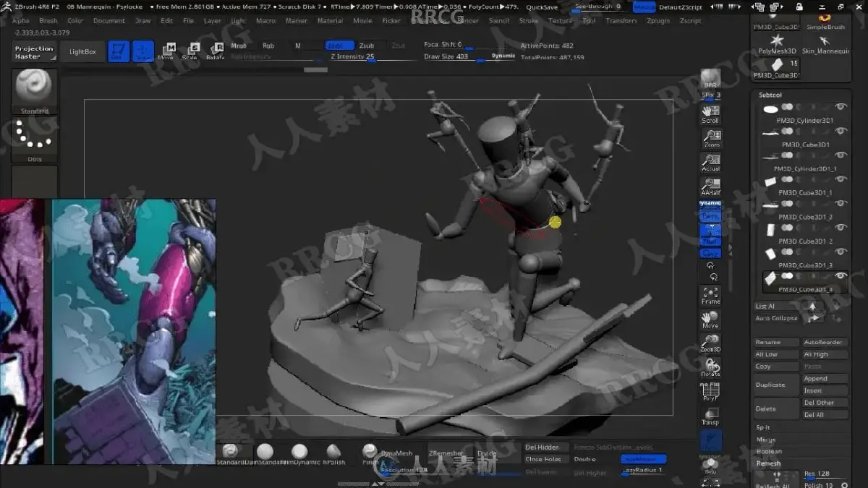Pick the hPolish brush

[x=333, y=453]
